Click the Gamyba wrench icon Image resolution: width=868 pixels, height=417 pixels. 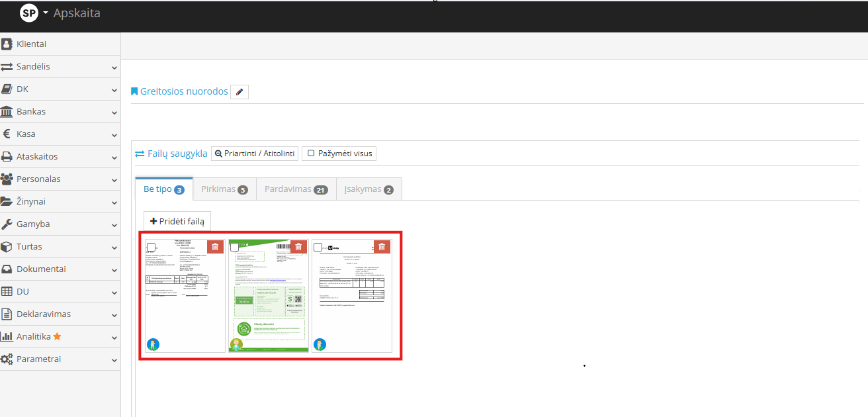(7, 224)
